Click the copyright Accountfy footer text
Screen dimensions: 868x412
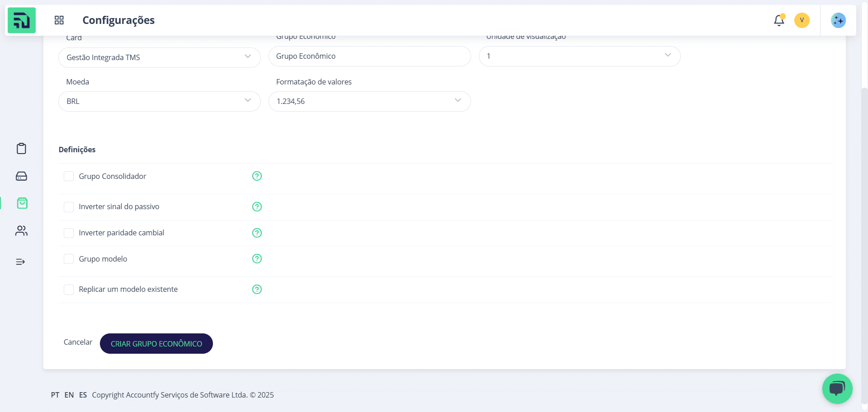click(x=183, y=395)
